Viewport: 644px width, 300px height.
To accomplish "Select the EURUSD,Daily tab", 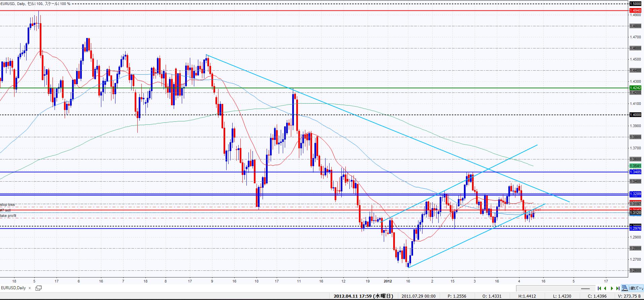I will click(13, 288).
